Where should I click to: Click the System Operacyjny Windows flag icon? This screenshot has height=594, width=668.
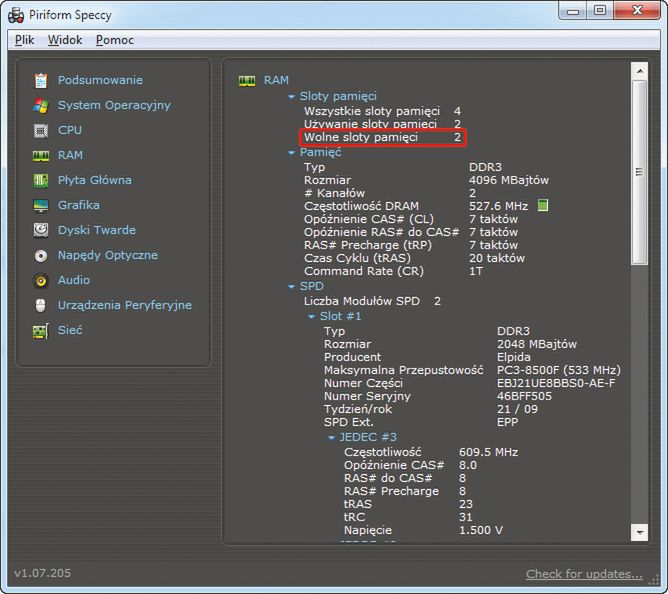(x=41, y=105)
